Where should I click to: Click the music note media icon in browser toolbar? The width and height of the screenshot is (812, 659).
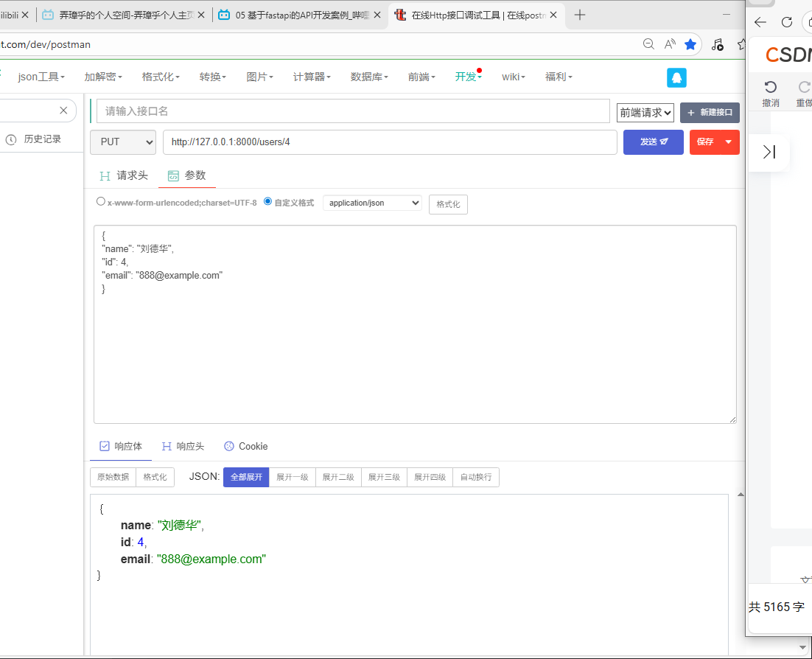pos(717,44)
